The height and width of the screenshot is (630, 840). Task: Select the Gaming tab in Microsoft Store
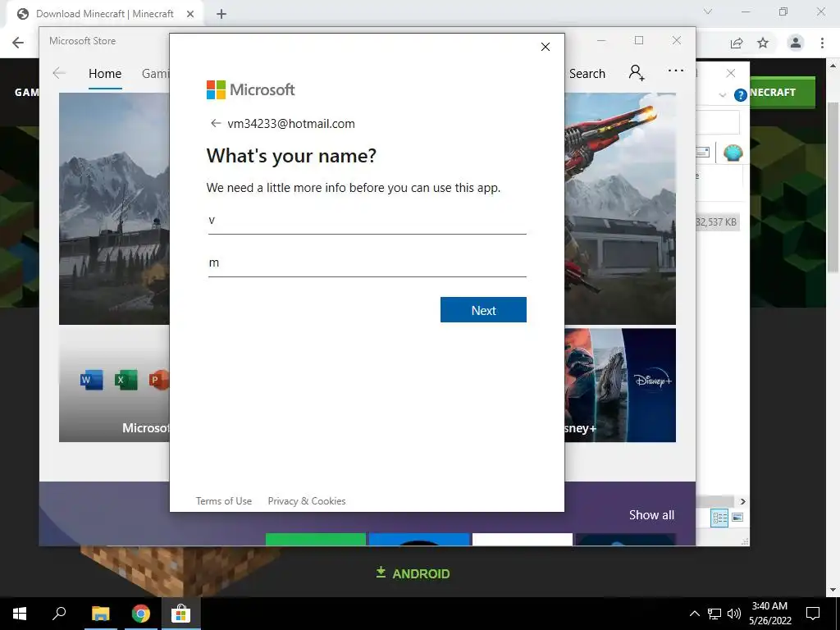pos(155,74)
